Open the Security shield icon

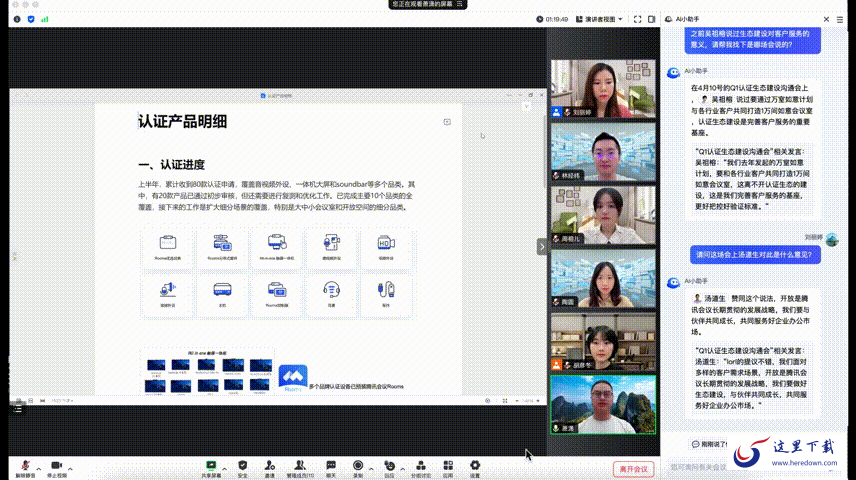pyautogui.click(x=242, y=466)
